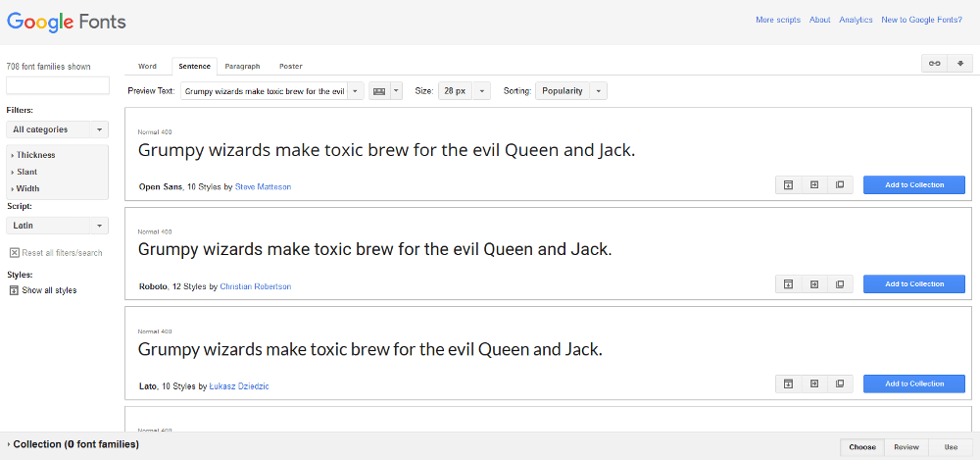Open Quick-use arrow icon for Roboto

[x=813, y=284]
